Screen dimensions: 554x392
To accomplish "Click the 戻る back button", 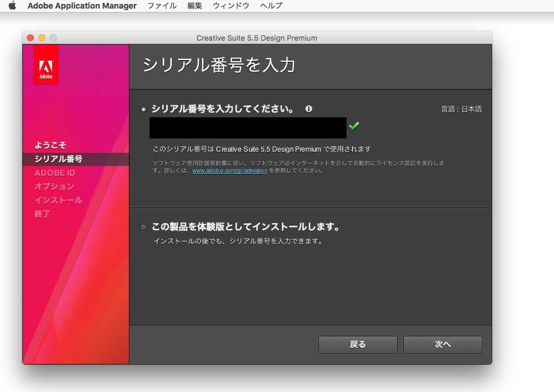I will click(x=358, y=345).
